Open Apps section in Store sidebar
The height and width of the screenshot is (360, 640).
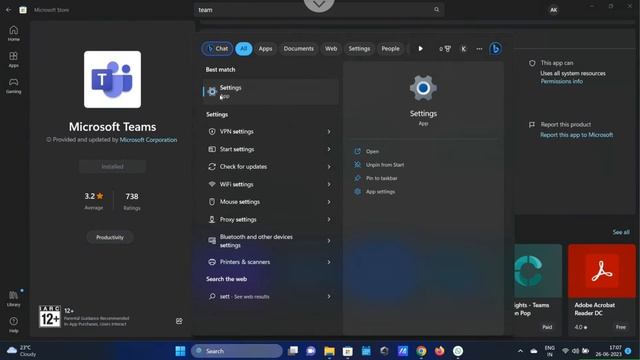click(13, 60)
